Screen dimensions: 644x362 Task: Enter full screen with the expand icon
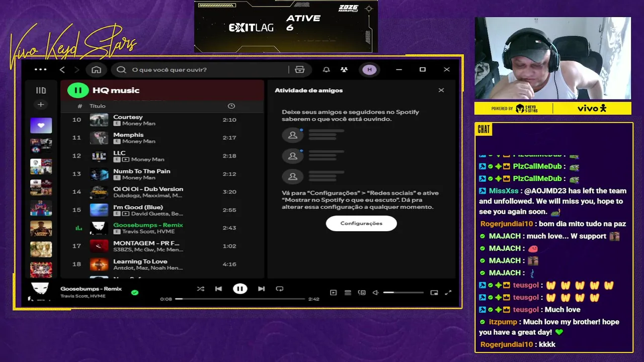coord(448,293)
